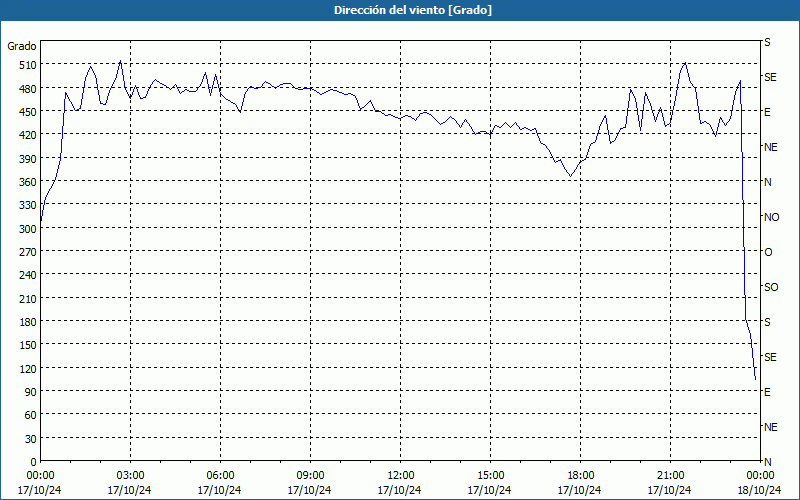Select the S compass label at the 180 line

(x=767, y=322)
